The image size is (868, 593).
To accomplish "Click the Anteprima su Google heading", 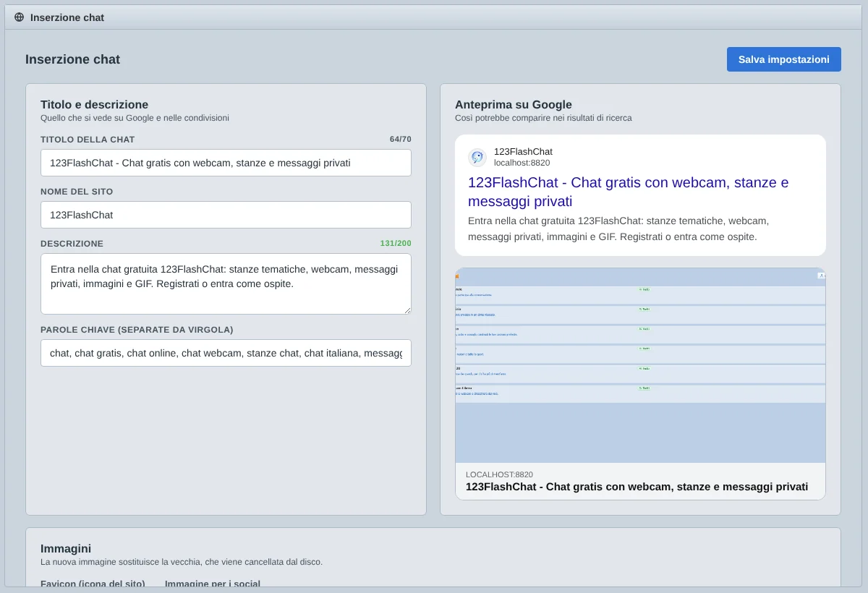I will pos(514,104).
